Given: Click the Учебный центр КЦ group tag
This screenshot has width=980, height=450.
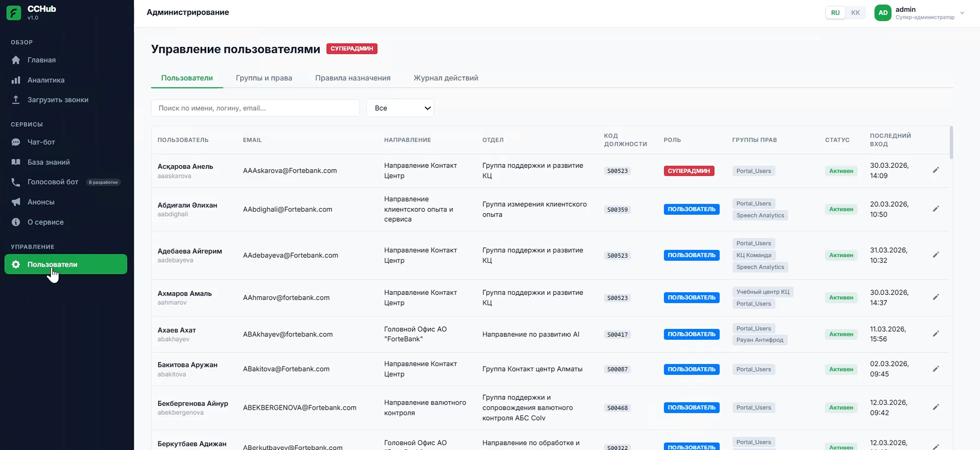Looking at the screenshot, I should [x=763, y=292].
